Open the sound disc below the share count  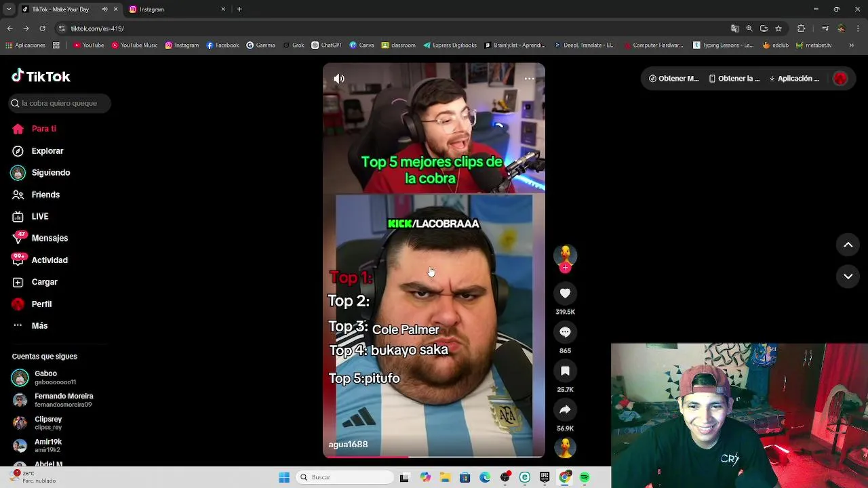pos(565,447)
